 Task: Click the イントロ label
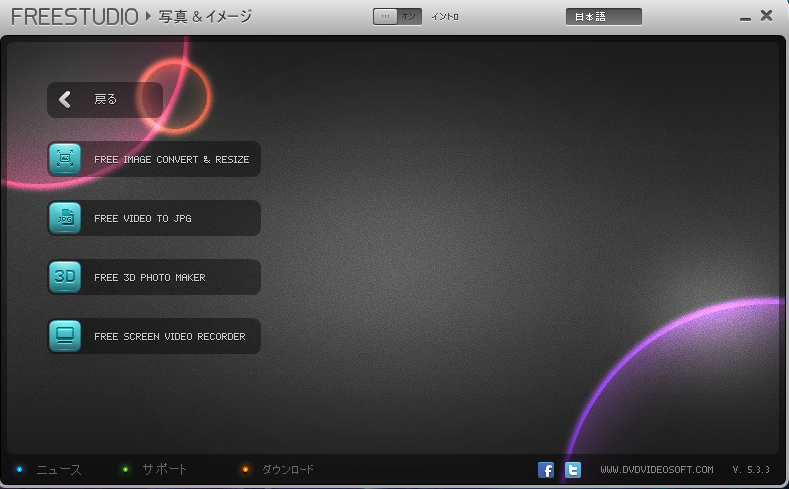445,17
